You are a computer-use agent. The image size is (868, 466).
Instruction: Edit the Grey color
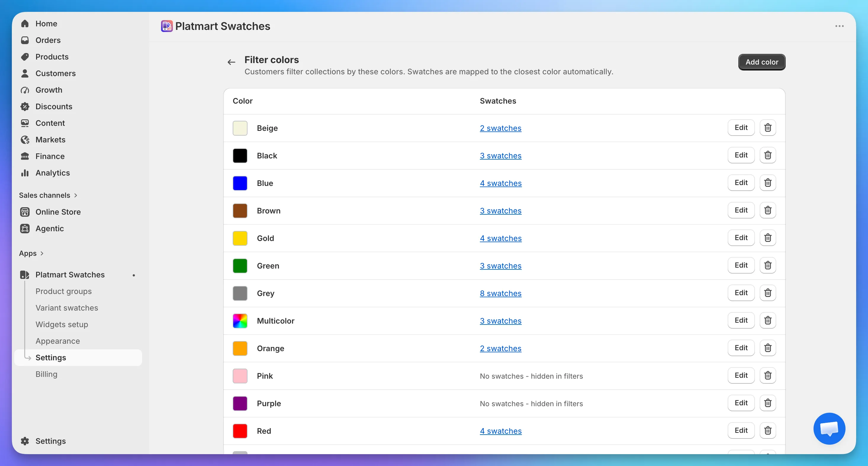tap(741, 293)
